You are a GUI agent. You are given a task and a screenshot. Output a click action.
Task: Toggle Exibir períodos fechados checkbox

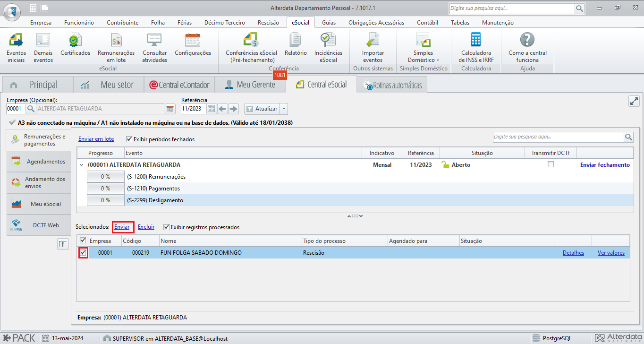pyautogui.click(x=129, y=139)
